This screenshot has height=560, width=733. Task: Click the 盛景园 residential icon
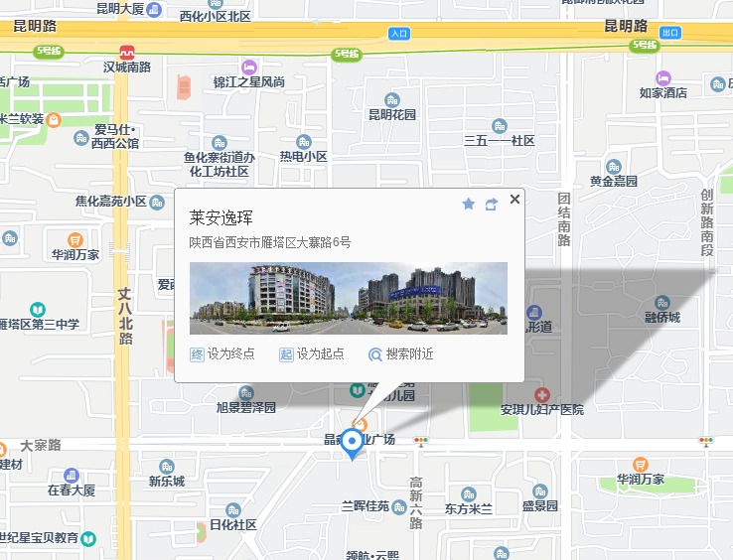[540, 490]
